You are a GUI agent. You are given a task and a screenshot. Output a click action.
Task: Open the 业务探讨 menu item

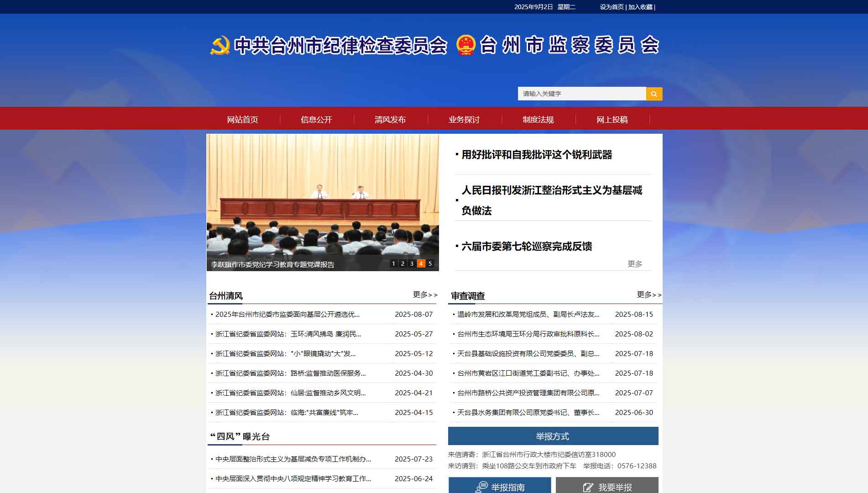tap(464, 120)
